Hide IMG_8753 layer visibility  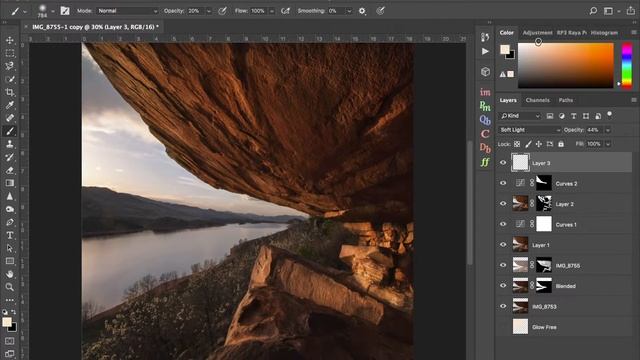pyautogui.click(x=503, y=306)
